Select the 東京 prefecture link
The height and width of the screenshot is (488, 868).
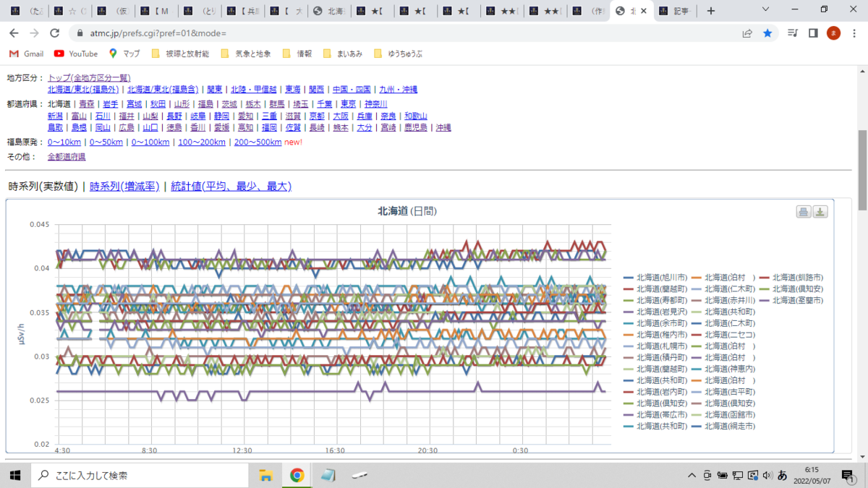pyautogui.click(x=348, y=104)
